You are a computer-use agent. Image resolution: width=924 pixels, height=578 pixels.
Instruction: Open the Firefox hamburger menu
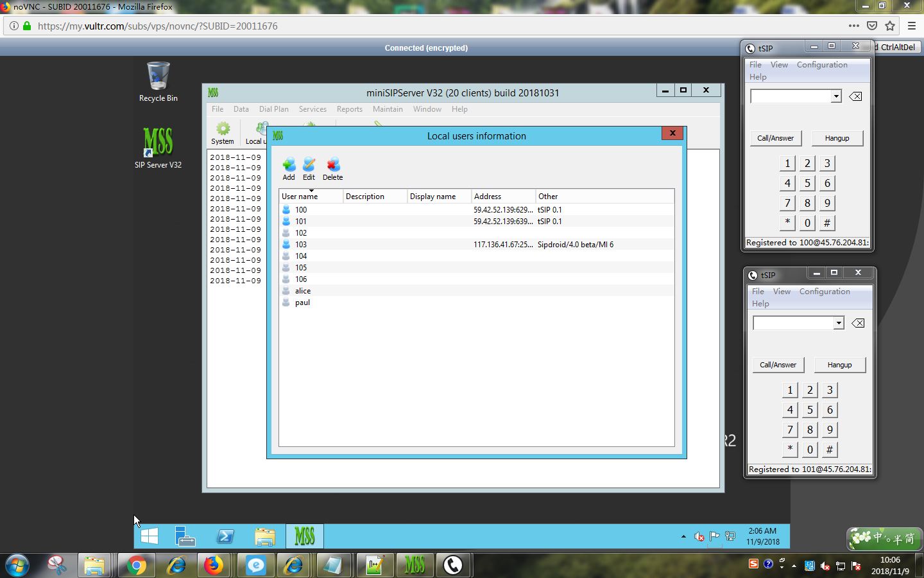click(912, 26)
